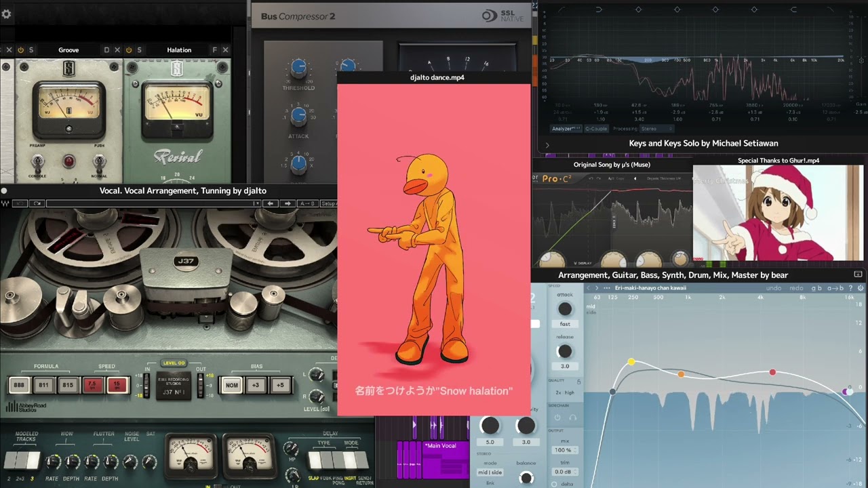
Task: Click the sidechain headphones listen icon
Action: [x=572, y=418]
